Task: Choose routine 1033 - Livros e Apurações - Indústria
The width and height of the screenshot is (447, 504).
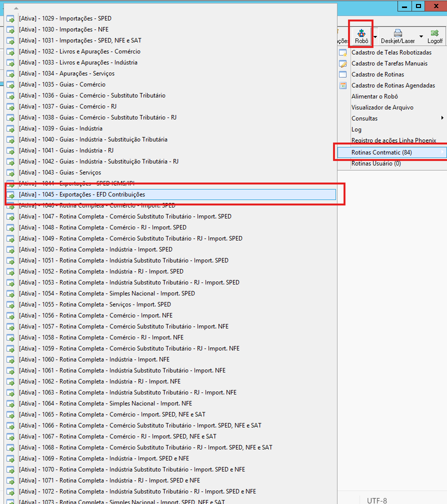Action: tap(78, 62)
